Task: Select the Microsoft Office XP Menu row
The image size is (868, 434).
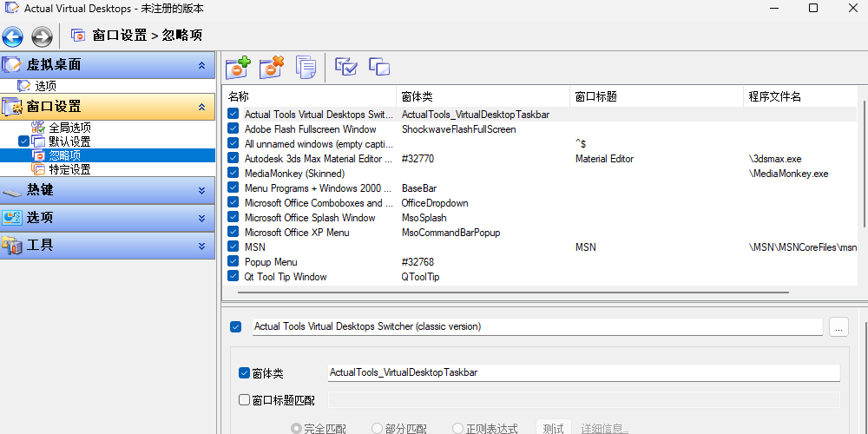Action: [540, 233]
